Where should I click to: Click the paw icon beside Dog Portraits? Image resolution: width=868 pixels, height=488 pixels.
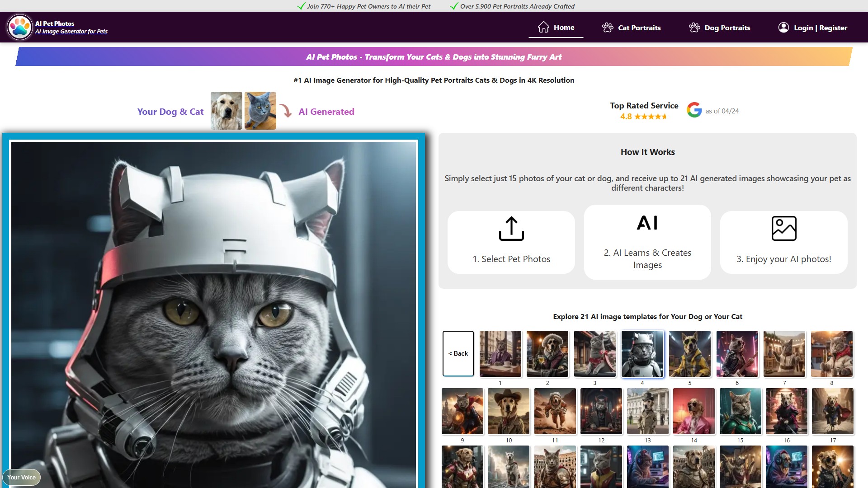click(x=695, y=28)
